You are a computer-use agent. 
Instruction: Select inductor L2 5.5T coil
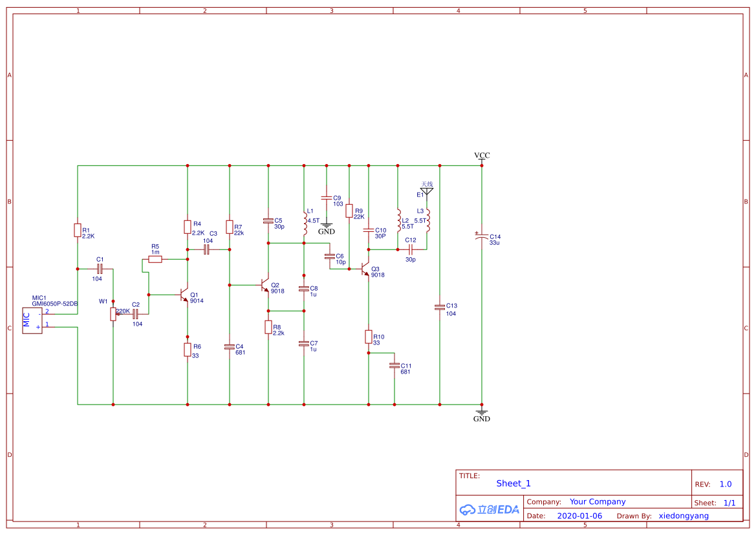tap(398, 220)
